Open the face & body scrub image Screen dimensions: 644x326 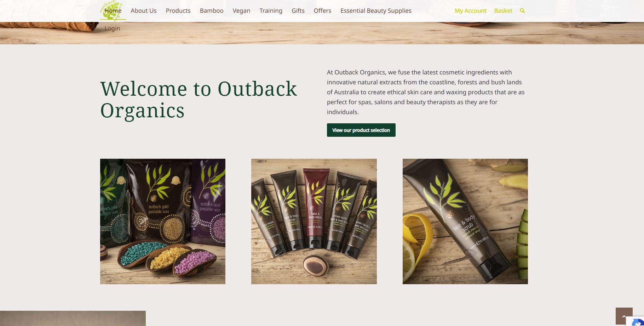tap(465, 221)
